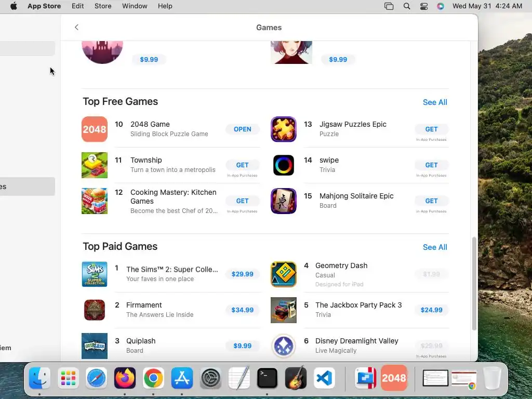Open The Sims 2 Super Collection icon
532x399 pixels.
pos(95,274)
